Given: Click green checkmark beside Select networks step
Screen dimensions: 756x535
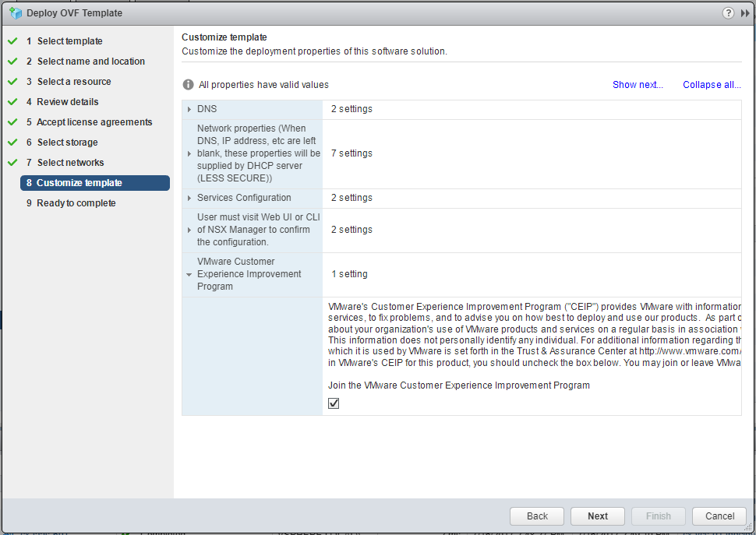Looking at the screenshot, I should click(x=12, y=163).
